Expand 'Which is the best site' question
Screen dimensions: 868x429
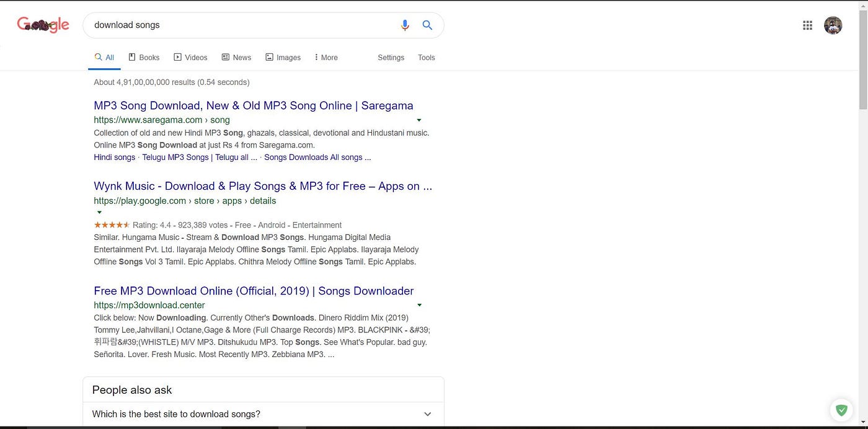tap(263, 414)
